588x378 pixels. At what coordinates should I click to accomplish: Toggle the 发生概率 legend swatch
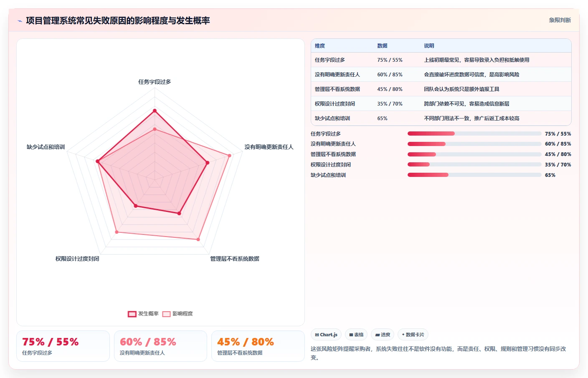pyautogui.click(x=132, y=314)
